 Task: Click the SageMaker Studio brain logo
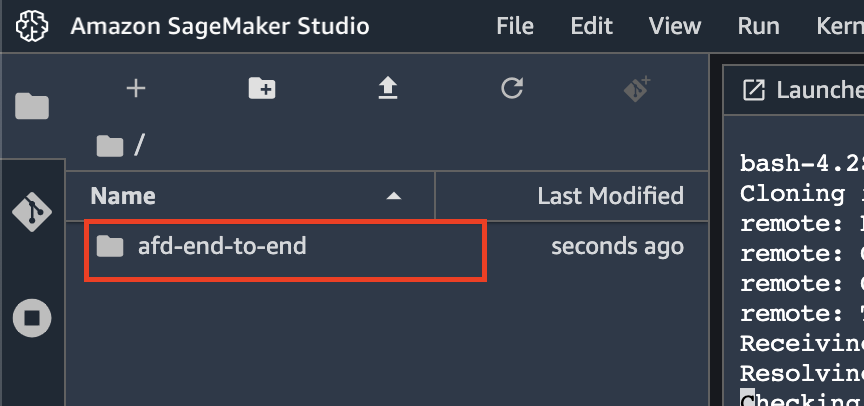pos(32,26)
